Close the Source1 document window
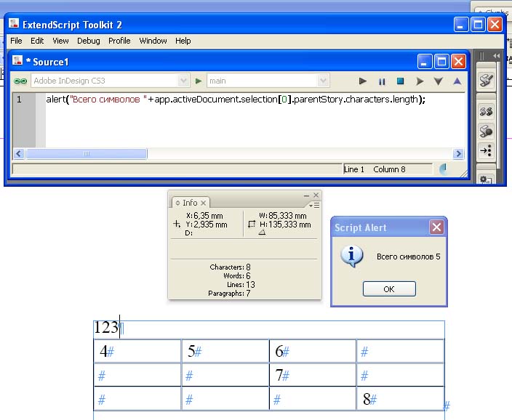This screenshot has height=420, width=512. (458, 61)
